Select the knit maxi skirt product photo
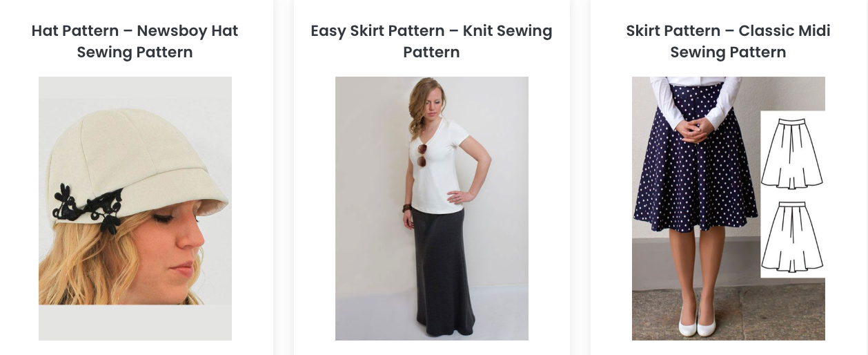Screen dimensions: 868x355 [432, 209]
